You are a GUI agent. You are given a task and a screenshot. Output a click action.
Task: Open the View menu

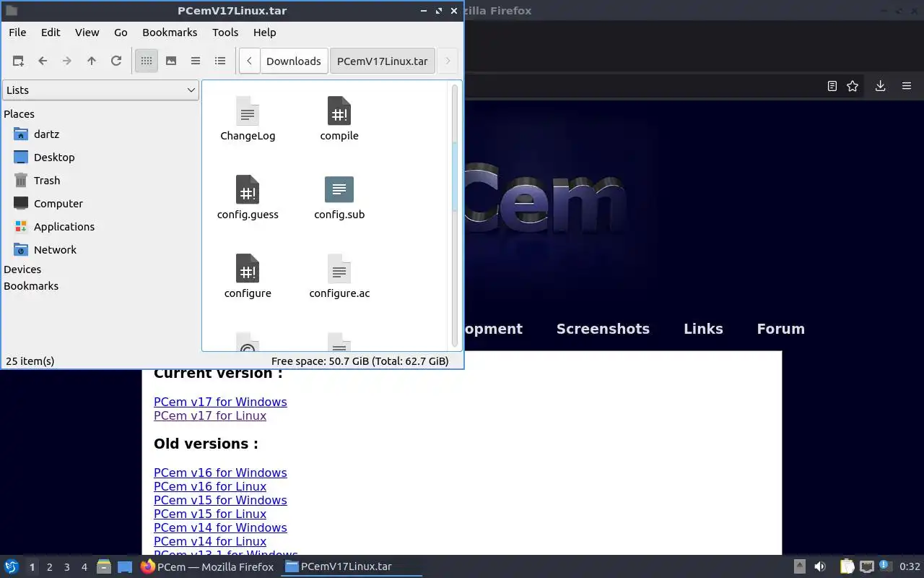(87, 33)
